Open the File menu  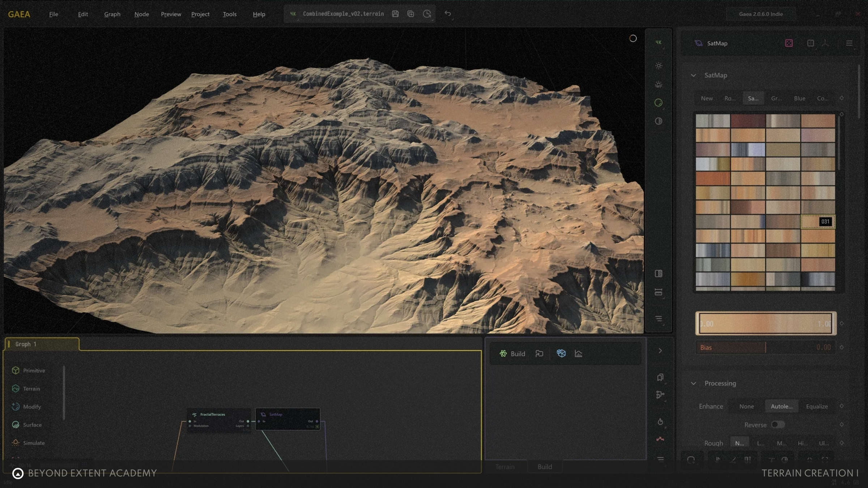click(x=54, y=14)
